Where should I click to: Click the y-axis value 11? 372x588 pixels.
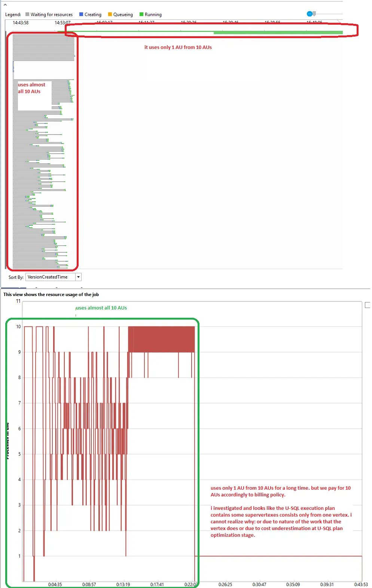click(x=18, y=301)
